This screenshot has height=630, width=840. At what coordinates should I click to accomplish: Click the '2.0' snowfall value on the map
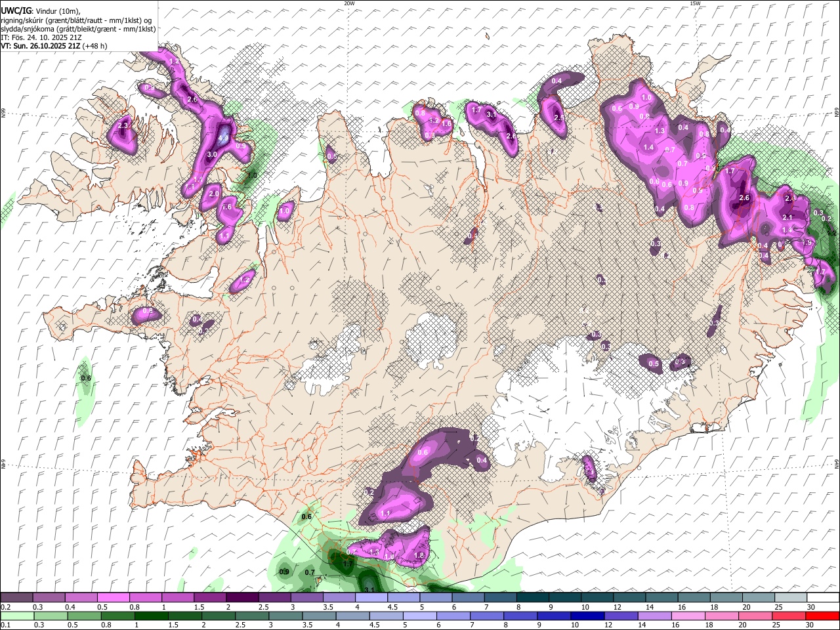214,194
